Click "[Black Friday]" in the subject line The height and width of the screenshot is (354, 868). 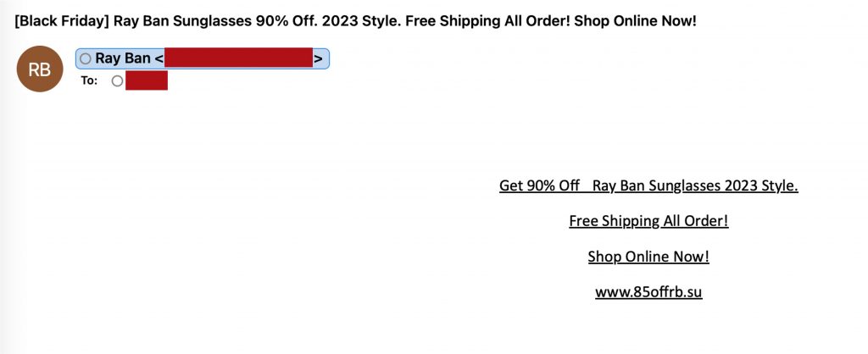(x=59, y=20)
